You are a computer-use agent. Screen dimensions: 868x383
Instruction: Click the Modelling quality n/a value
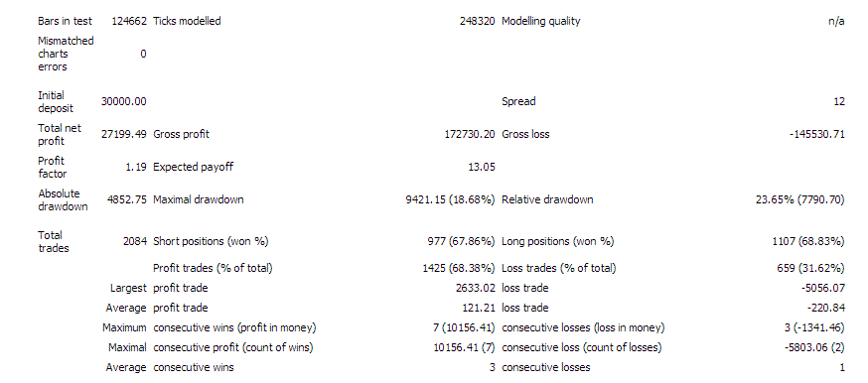[x=836, y=21]
